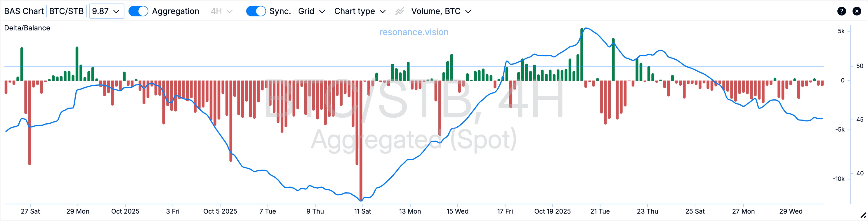Viewport: 868px width, 221px height.
Task: Click the 29 Wed date label
Action: coord(791,211)
